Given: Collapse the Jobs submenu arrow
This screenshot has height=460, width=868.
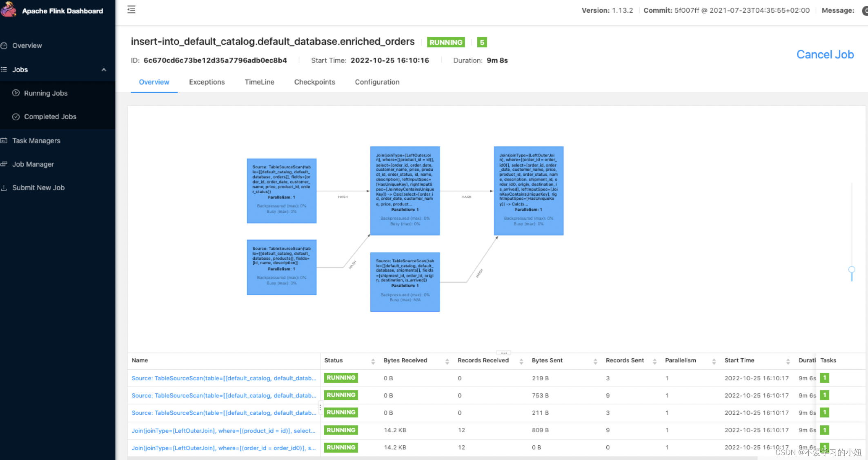Looking at the screenshot, I should [x=104, y=70].
